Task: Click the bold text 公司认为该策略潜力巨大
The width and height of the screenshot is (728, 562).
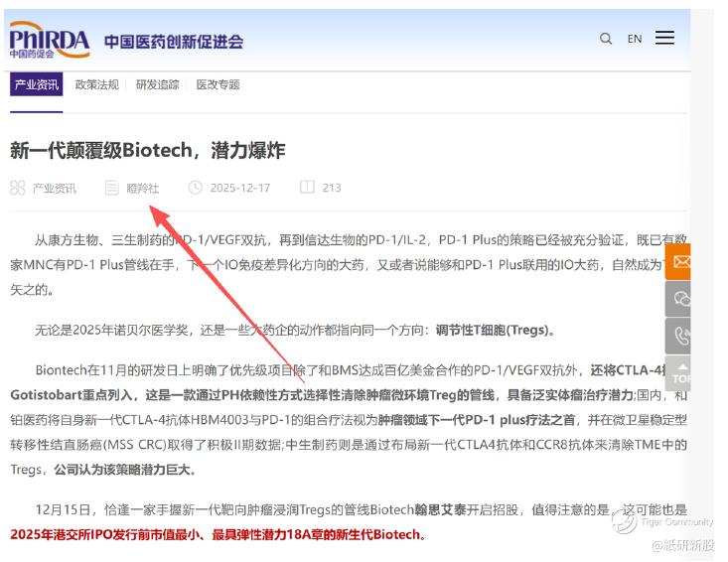Action: [x=124, y=470]
